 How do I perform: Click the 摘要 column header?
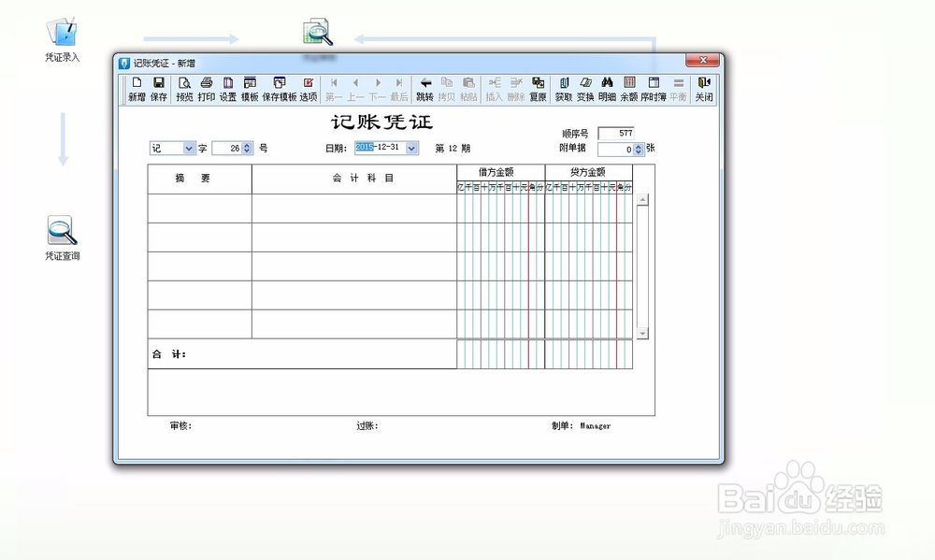pos(200,179)
